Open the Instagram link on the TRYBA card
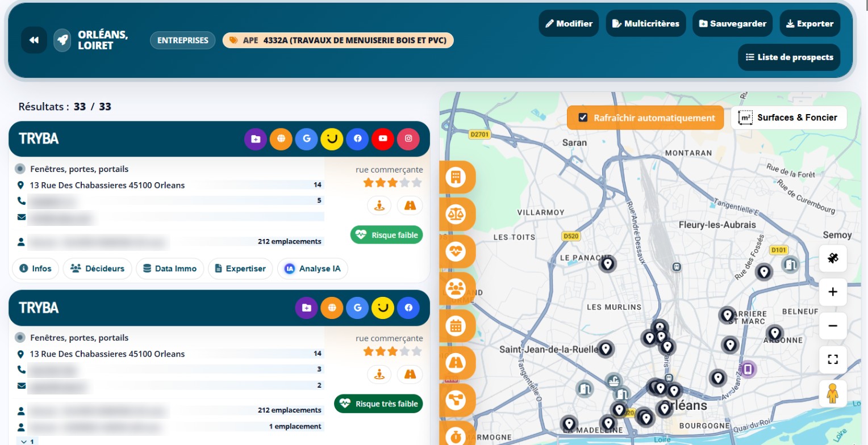868x445 pixels. [x=408, y=138]
